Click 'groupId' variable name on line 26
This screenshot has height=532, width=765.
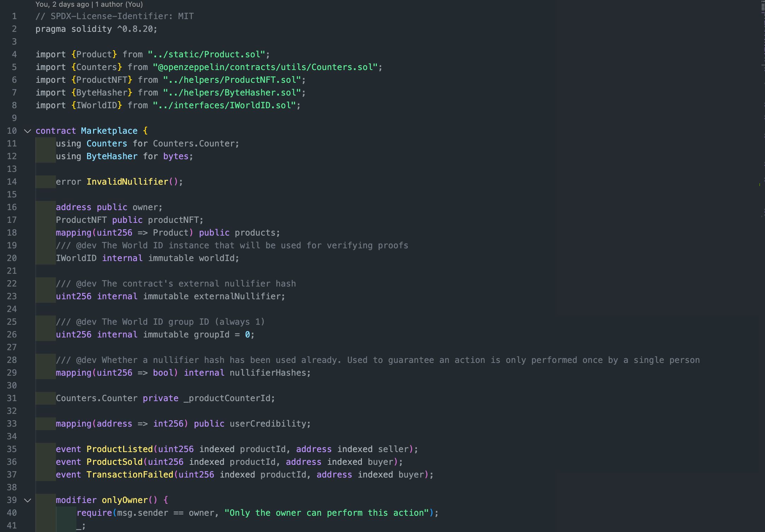pyautogui.click(x=212, y=335)
